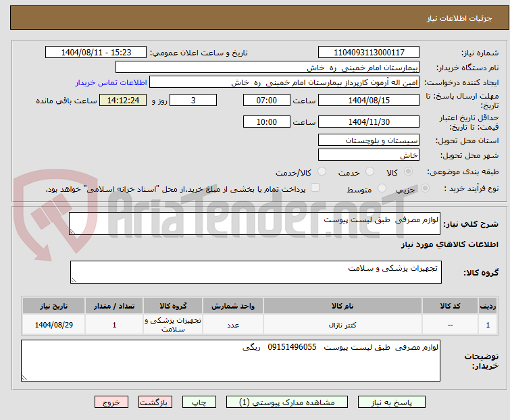Click the تجهیزات پزشکی و سلامت table cell
510x420 pixels.
coord(173,325)
